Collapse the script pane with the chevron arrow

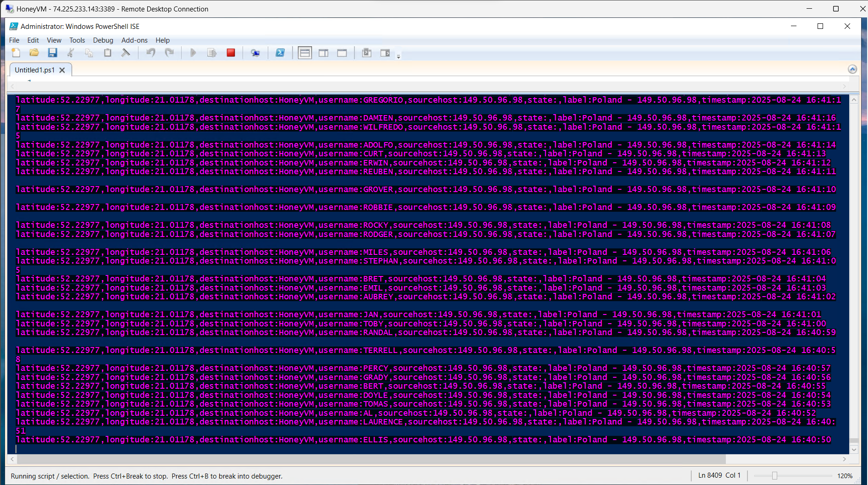coord(852,69)
